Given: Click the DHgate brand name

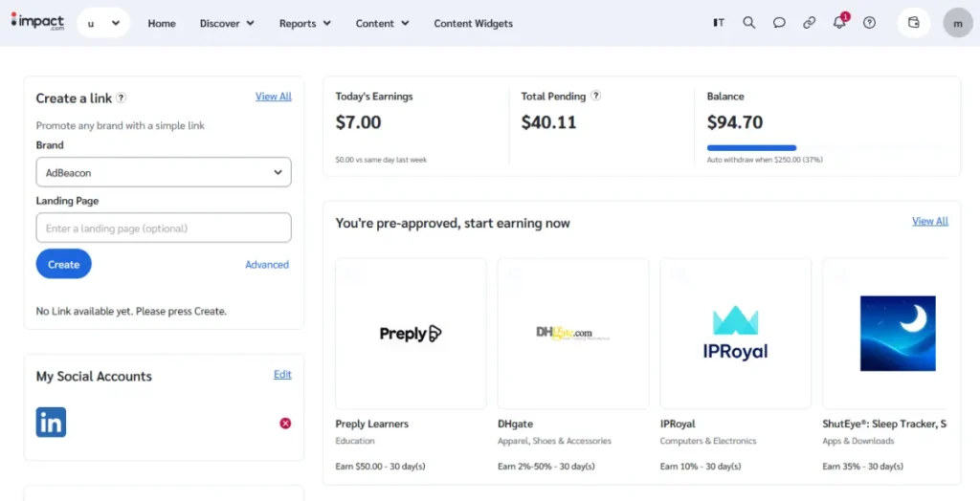Looking at the screenshot, I should 516,424.
